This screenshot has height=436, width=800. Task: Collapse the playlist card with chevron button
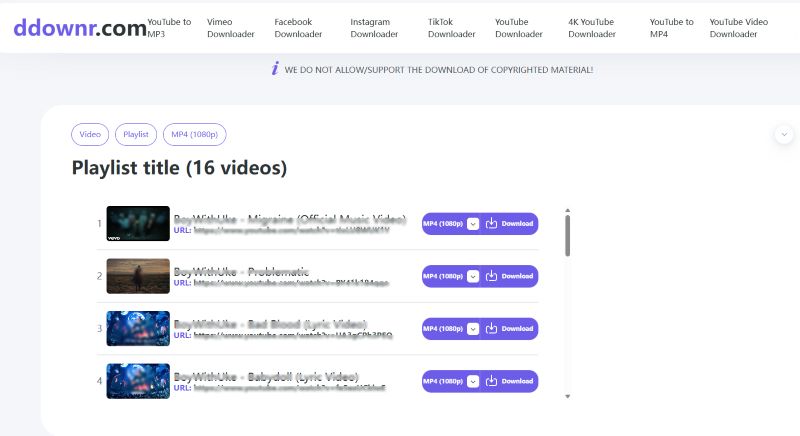(784, 135)
